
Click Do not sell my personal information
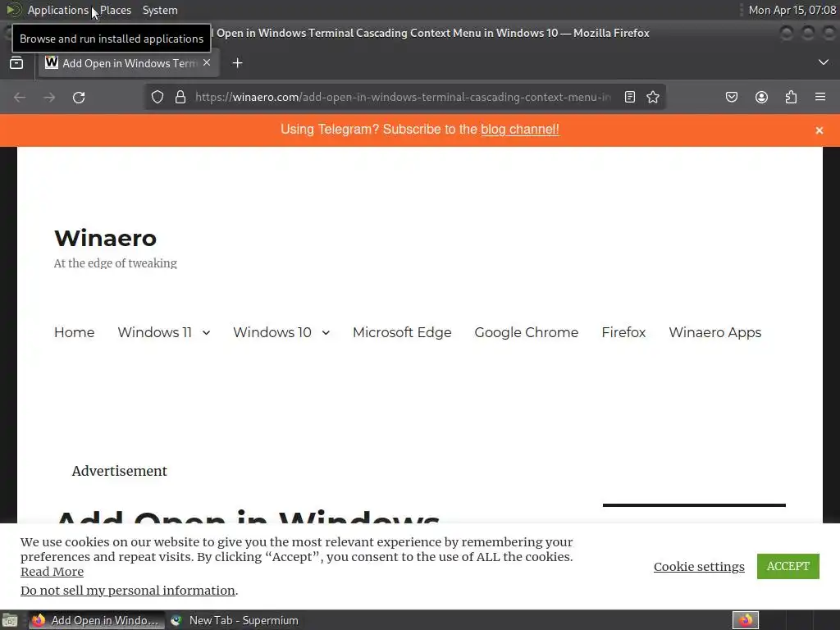click(x=127, y=590)
